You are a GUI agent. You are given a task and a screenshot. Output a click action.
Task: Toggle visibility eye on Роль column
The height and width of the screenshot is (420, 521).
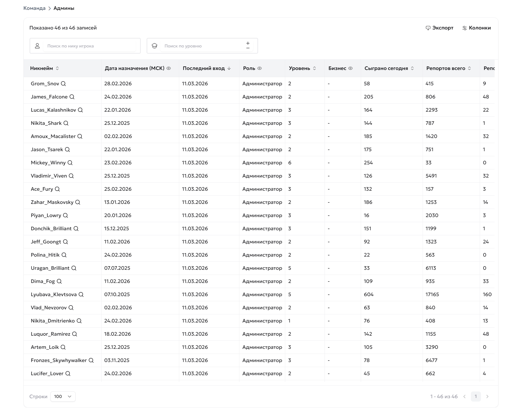pos(260,69)
